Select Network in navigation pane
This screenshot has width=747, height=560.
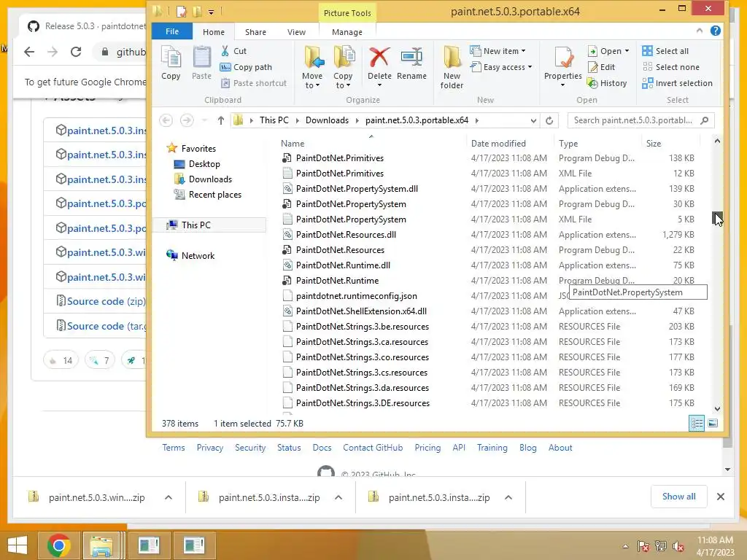[198, 256]
